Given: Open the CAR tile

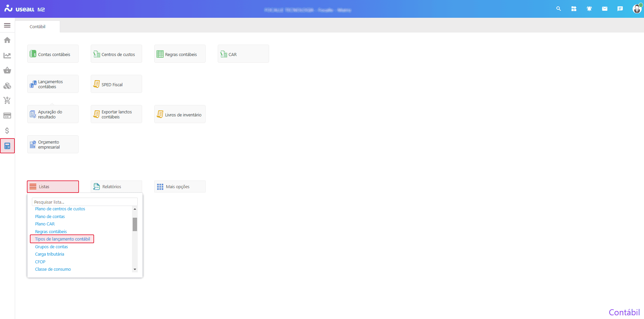Looking at the screenshot, I should tap(243, 54).
